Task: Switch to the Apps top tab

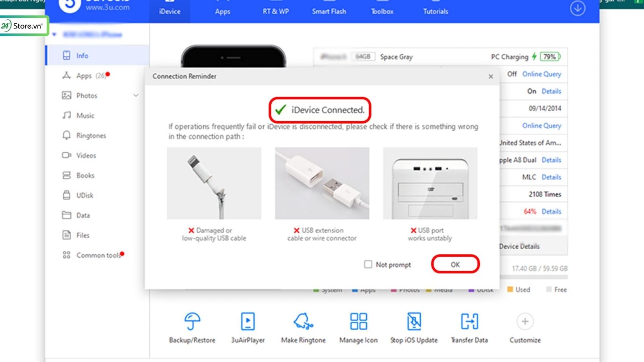Action: [223, 11]
